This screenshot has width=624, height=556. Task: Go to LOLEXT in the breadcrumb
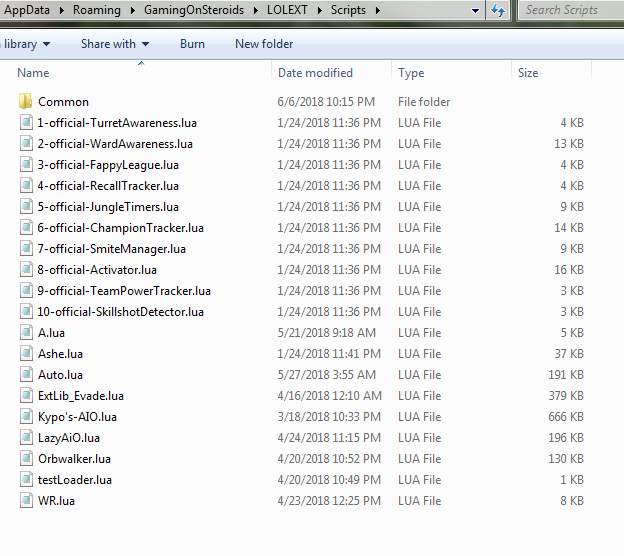pyautogui.click(x=287, y=10)
